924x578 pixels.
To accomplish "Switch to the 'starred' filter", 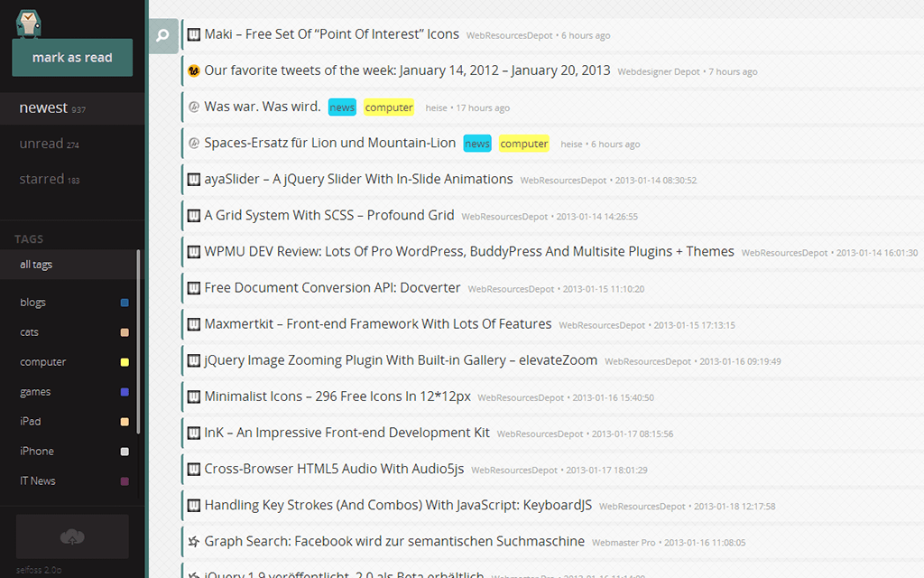I will click(42, 179).
